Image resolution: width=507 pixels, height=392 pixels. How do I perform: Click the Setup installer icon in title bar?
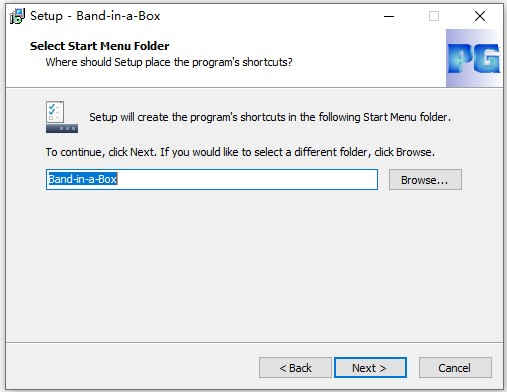(x=17, y=16)
